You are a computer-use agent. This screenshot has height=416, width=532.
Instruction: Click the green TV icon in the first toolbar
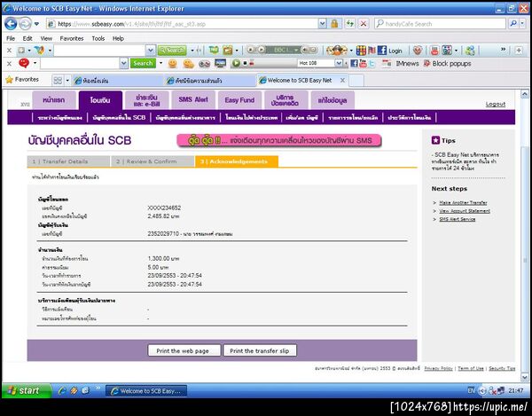214,51
